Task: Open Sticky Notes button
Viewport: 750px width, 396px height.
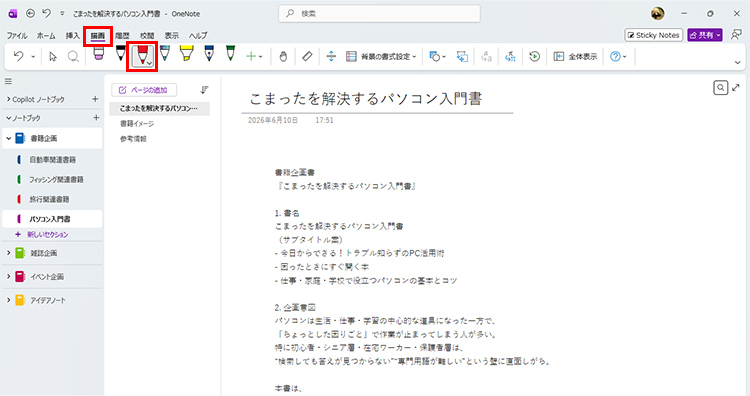Action: [x=653, y=35]
